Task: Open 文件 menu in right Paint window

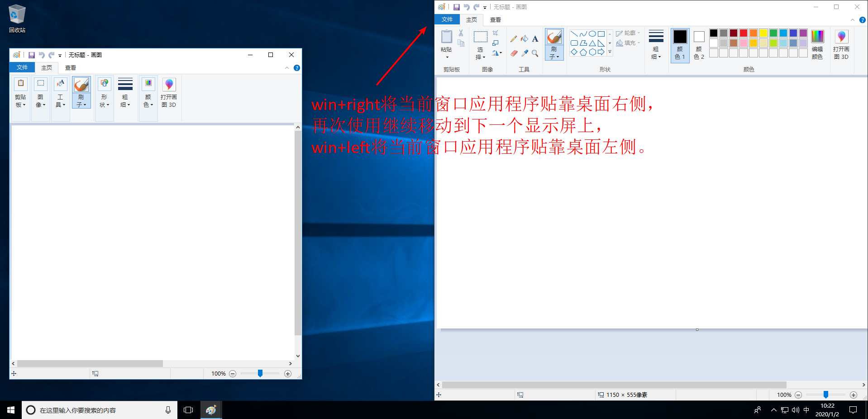Action: (447, 19)
